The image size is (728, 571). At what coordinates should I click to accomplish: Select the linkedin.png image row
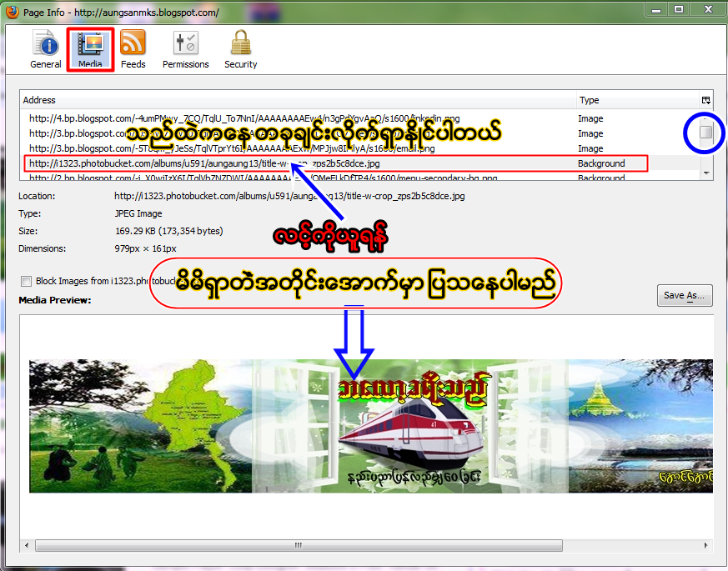click(x=359, y=118)
